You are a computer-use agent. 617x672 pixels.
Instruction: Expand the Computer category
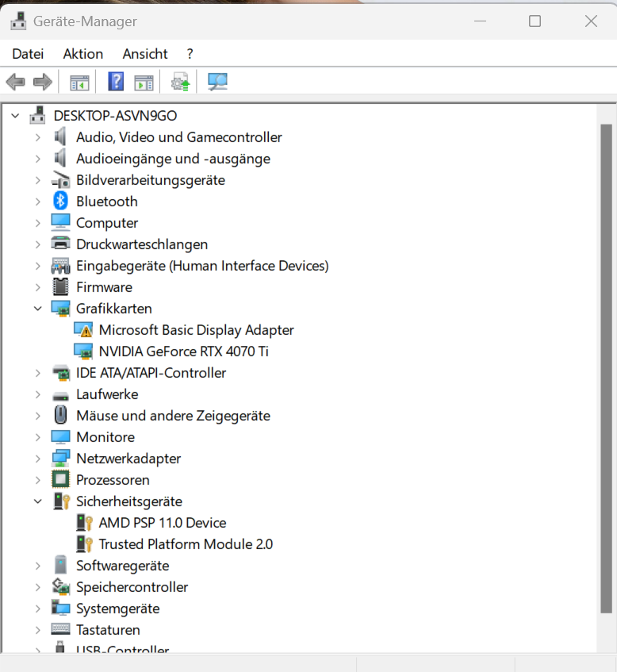38,223
